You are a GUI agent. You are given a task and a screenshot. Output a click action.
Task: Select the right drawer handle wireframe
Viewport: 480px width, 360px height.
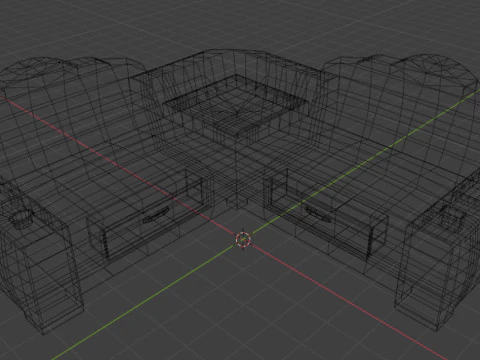318,214
